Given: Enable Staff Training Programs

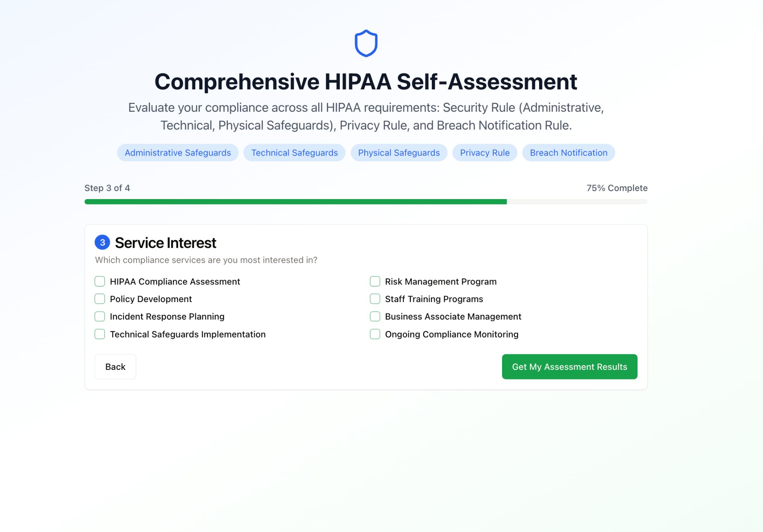Looking at the screenshot, I should pyautogui.click(x=375, y=299).
